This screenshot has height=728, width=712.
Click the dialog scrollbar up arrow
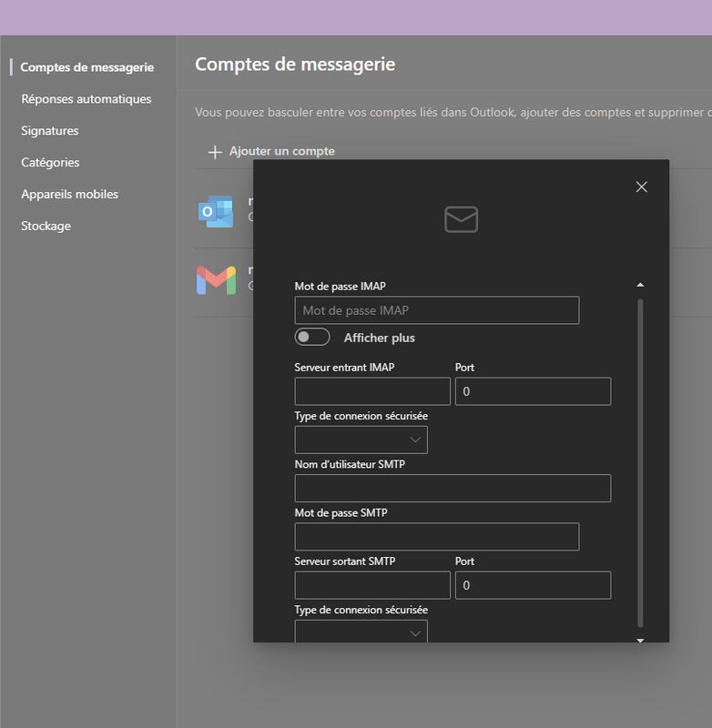pyautogui.click(x=640, y=285)
